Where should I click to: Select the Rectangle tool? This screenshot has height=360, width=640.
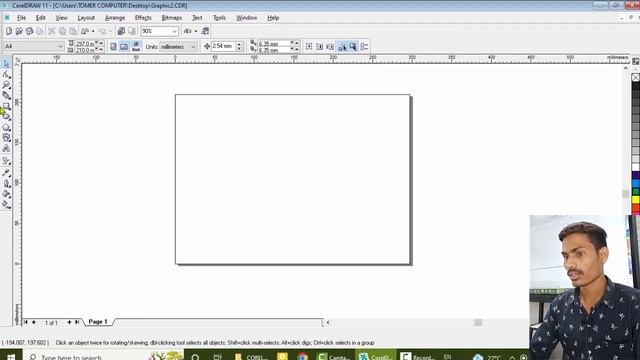coord(6,106)
